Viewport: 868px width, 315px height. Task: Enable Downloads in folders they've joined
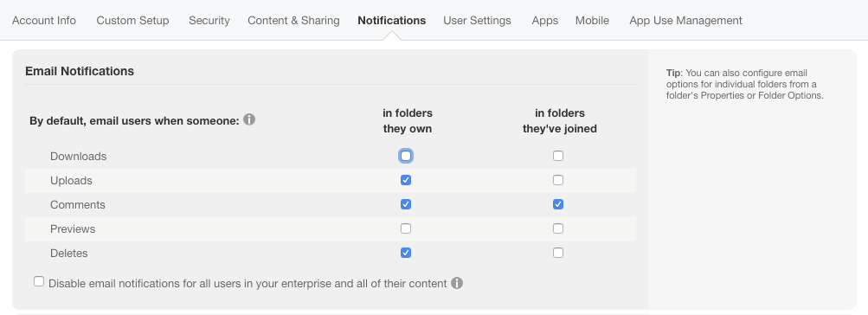558,156
